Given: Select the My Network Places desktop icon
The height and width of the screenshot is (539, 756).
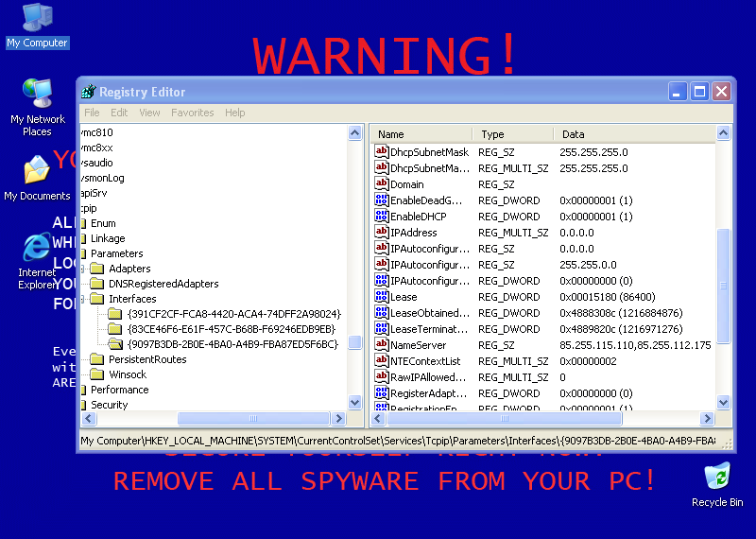Looking at the screenshot, I should [37, 107].
